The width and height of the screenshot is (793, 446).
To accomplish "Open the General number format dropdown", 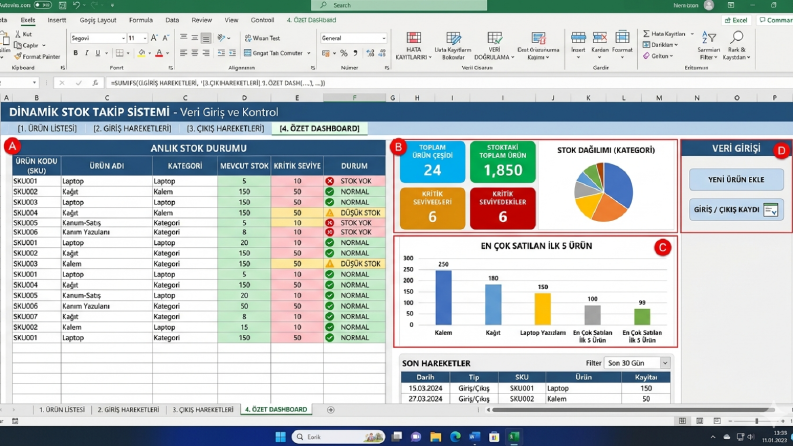I will point(384,38).
